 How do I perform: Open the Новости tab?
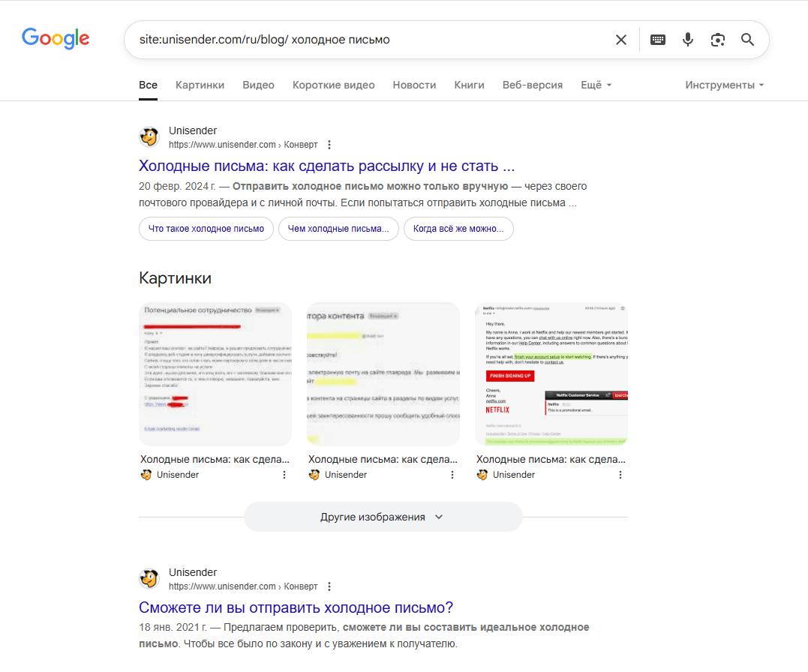[x=414, y=85]
